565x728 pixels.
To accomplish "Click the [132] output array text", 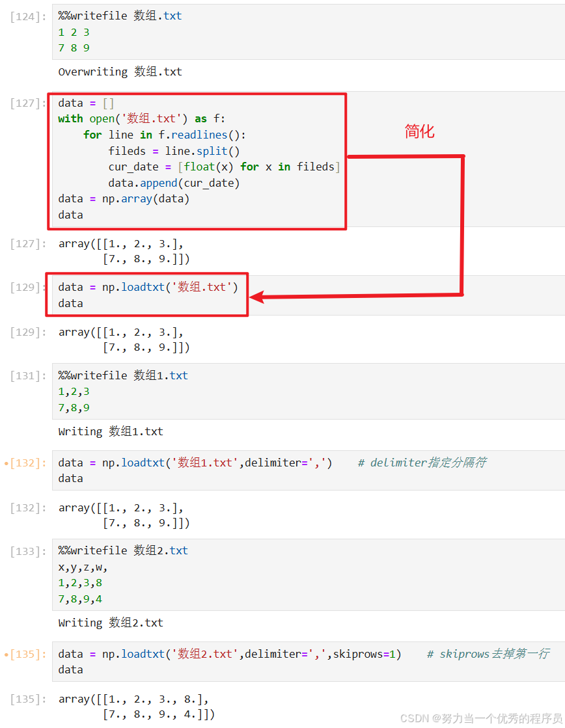I will pos(124,515).
